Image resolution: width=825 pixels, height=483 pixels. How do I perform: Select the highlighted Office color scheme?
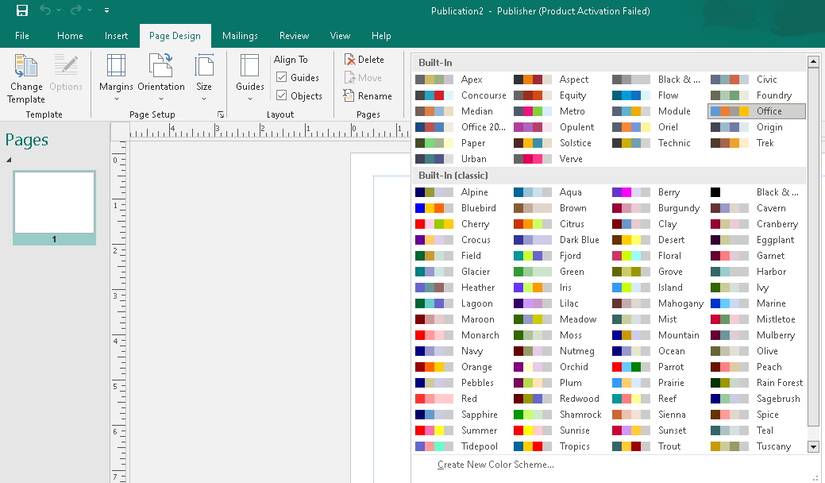(x=757, y=111)
